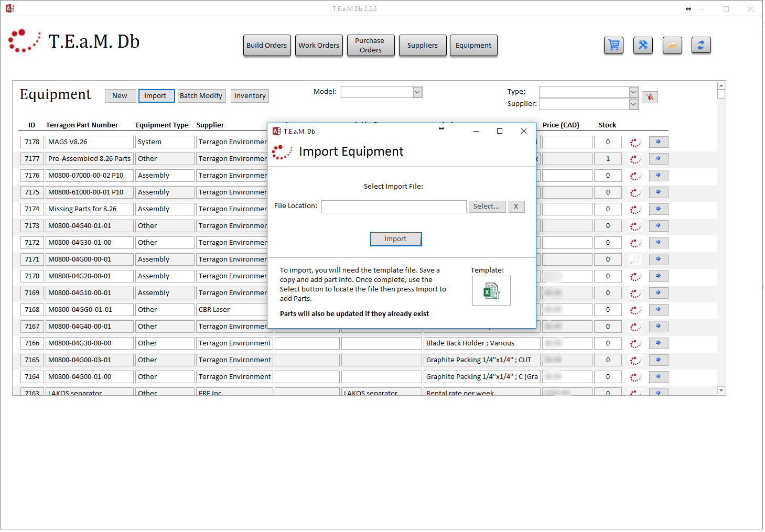Click the System type cell in row 7178
765x532 pixels.
165,142
